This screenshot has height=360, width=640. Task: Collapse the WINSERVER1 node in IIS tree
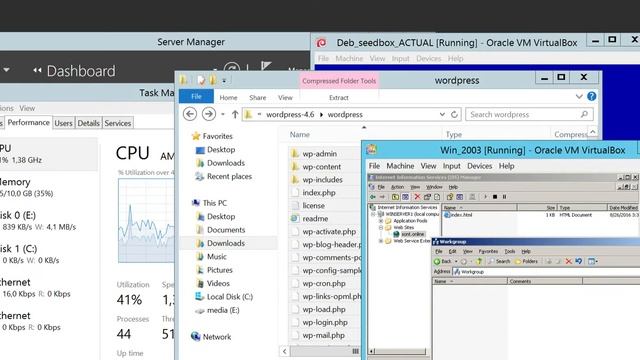click(373, 214)
